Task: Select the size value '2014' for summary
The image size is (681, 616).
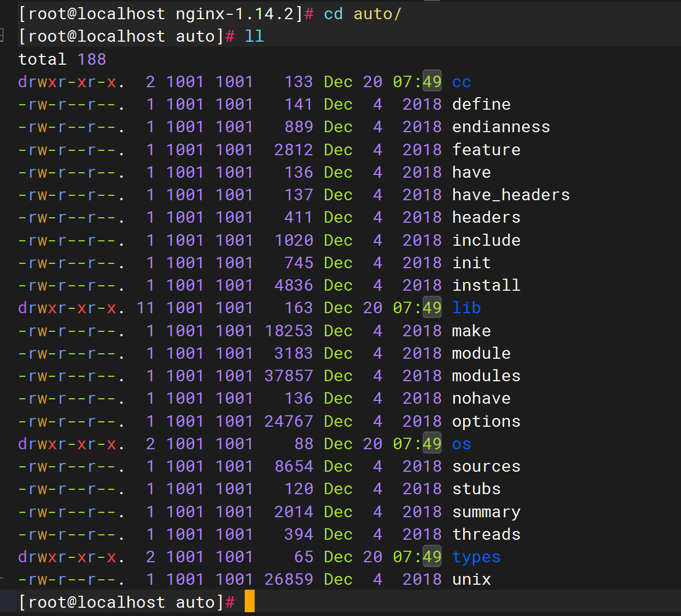Action: coord(294,512)
